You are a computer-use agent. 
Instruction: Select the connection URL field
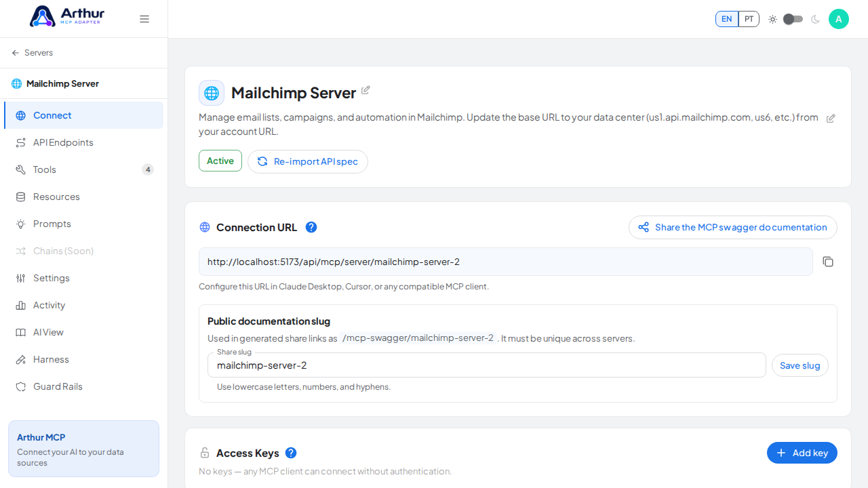506,262
